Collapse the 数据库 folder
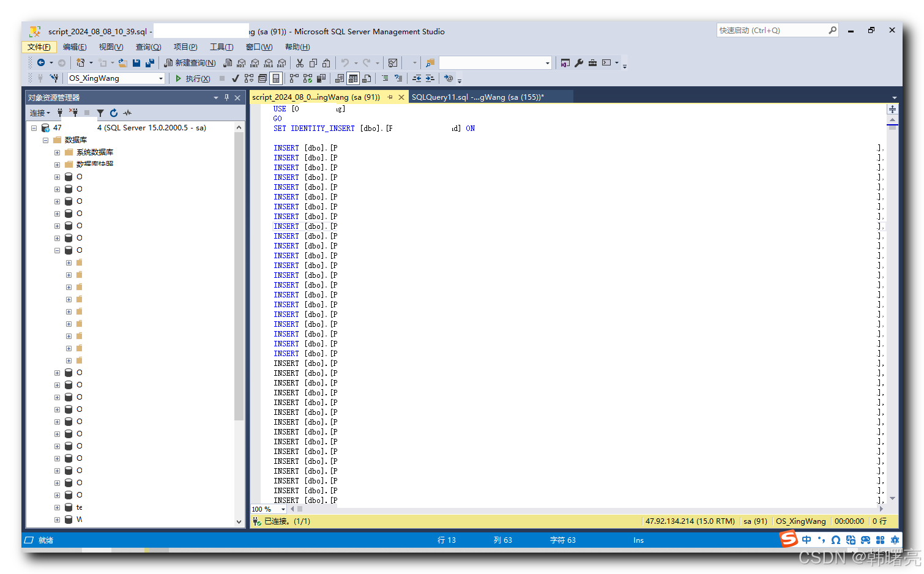 46,140
